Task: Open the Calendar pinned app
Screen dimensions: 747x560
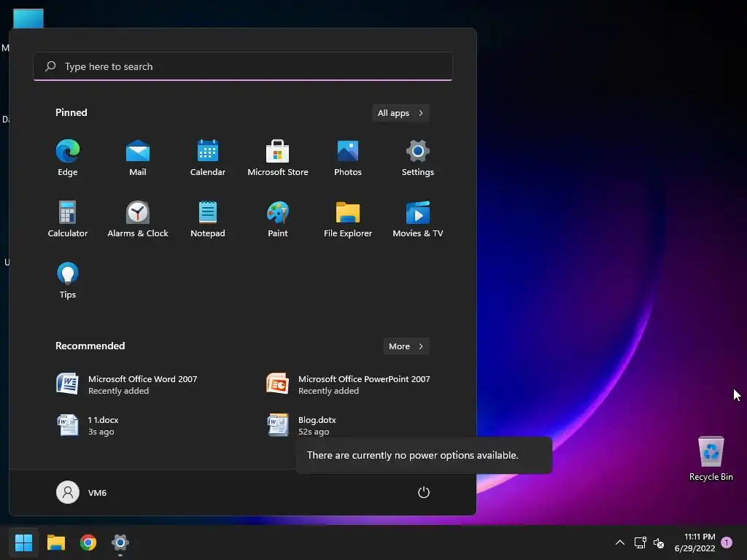Action: click(208, 158)
